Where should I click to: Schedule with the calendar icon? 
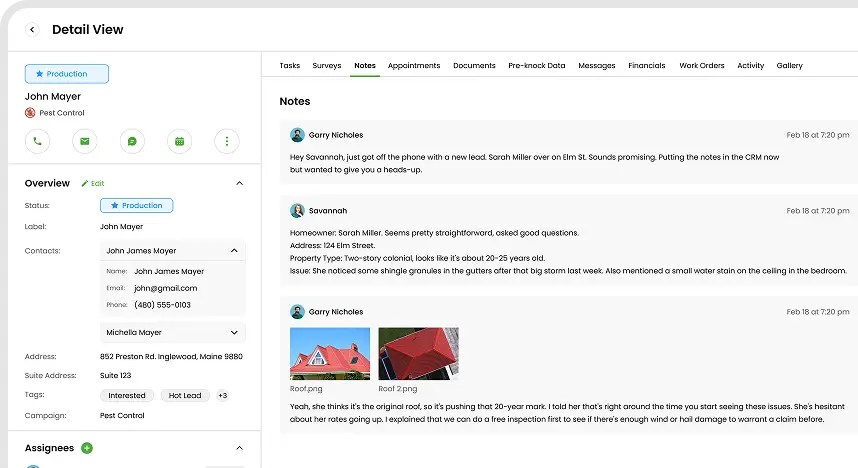pyautogui.click(x=179, y=141)
